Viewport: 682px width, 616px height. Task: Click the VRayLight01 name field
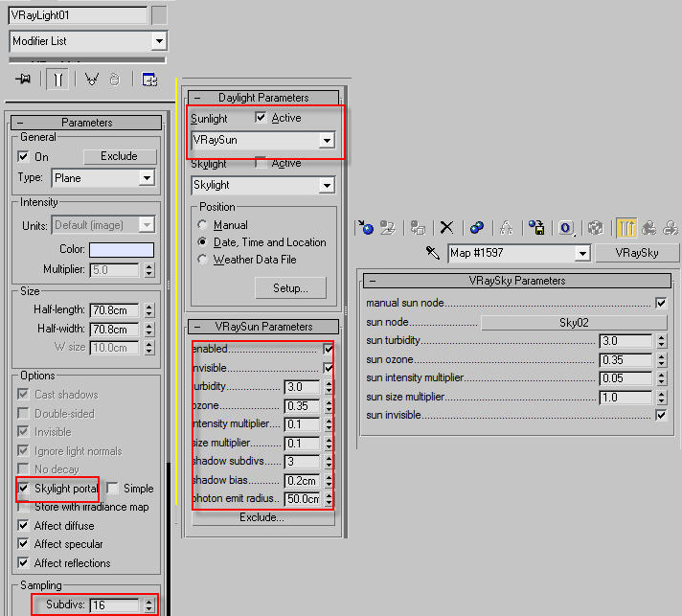click(x=79, y=15)
